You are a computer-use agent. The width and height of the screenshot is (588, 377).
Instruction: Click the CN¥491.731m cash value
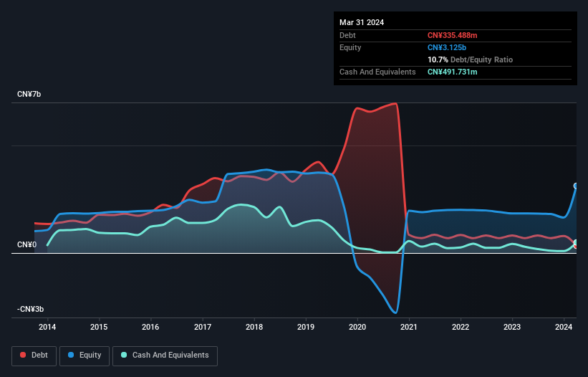click(x=452, y=72)
